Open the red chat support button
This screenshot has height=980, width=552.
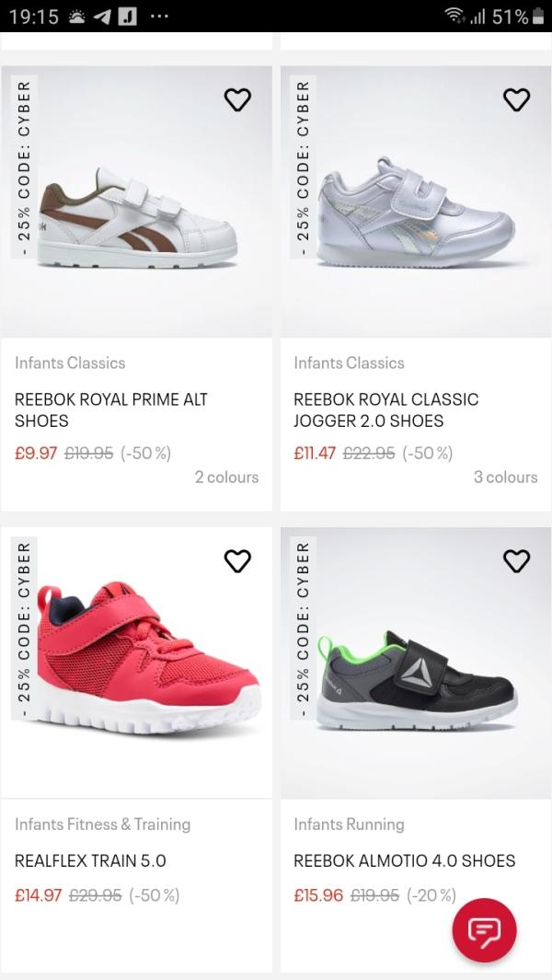485,930
